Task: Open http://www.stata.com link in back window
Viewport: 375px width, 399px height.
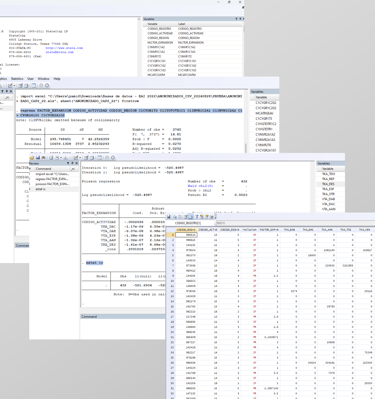Action: (64, 48)
